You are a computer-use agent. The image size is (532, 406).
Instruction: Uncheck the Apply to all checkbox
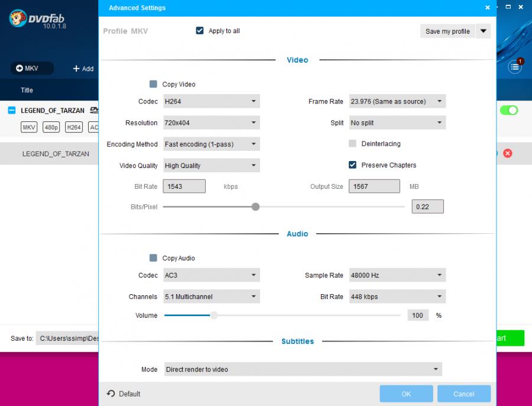pos(200,31)
